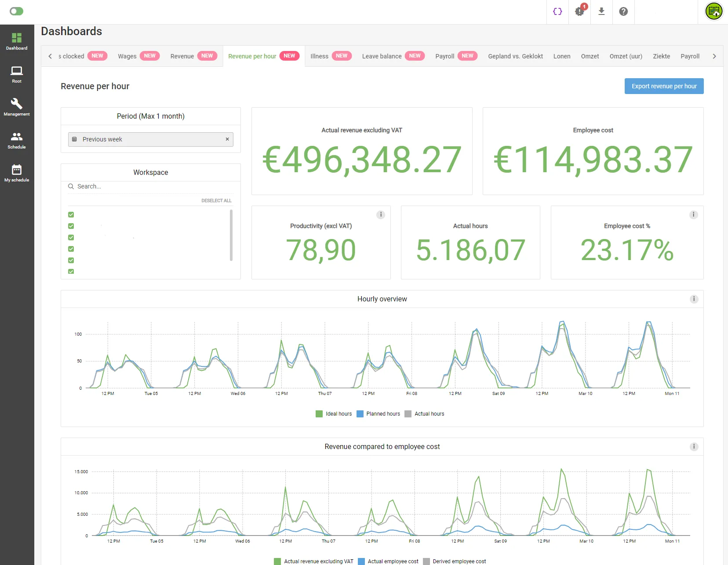The height and width of the screenshot is (565, 728).
Task: Click the download icon in top bar
Action: [x=601, y=11]
